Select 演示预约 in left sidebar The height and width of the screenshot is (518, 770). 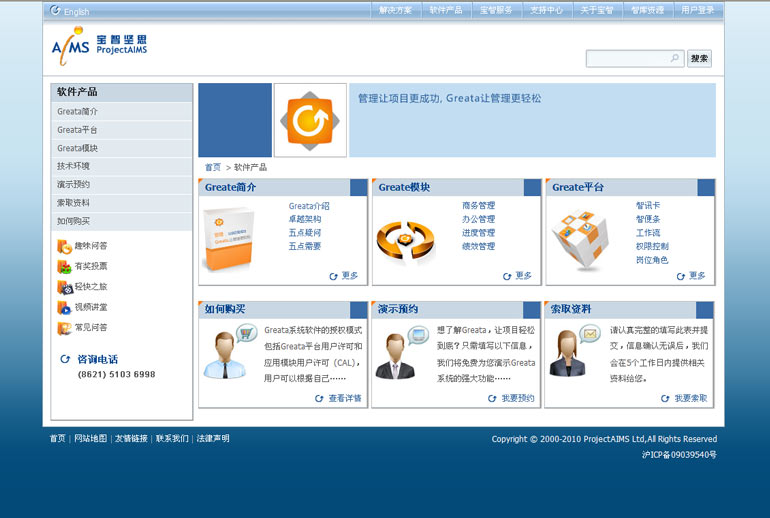(121, 185)
